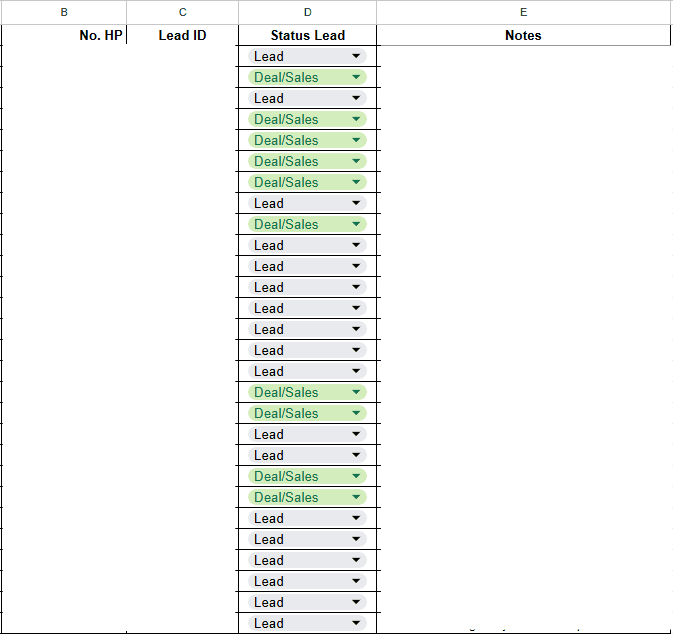Open the Lead dropdown directly below Status Lead header

307,56
